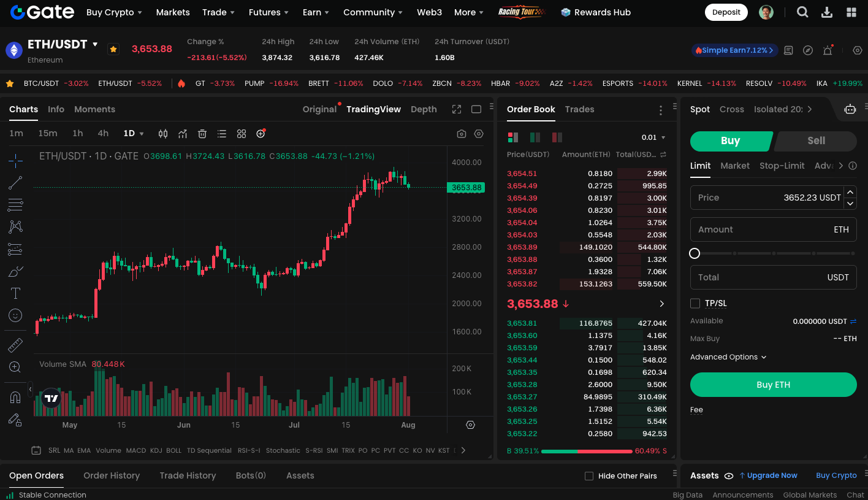Image resolution: width=868 pixels, height=500 pixels.
Task: Switch to the Depth chart view
Action: pos(424,109)
